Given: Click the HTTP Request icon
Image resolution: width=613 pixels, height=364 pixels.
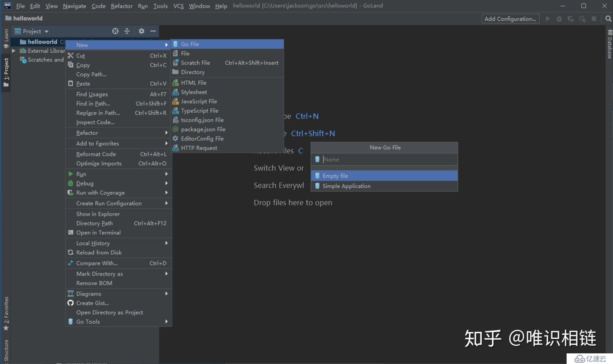Looking at the screenshot, I should coord(175,148).
